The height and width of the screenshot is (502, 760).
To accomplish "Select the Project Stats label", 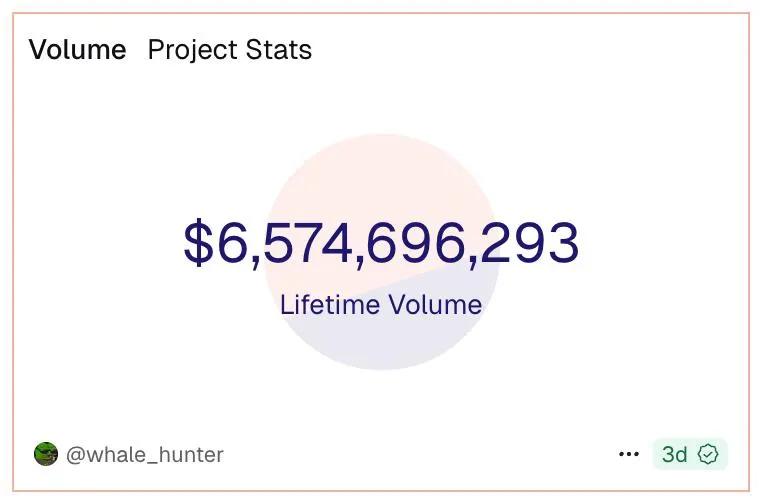I will (230, 50).
